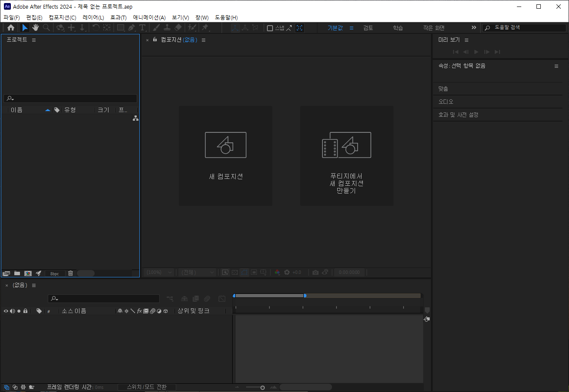Open the (전체) resolution dropdown
Viewport: 569px width, 392px height.
(x=197, y=272)
